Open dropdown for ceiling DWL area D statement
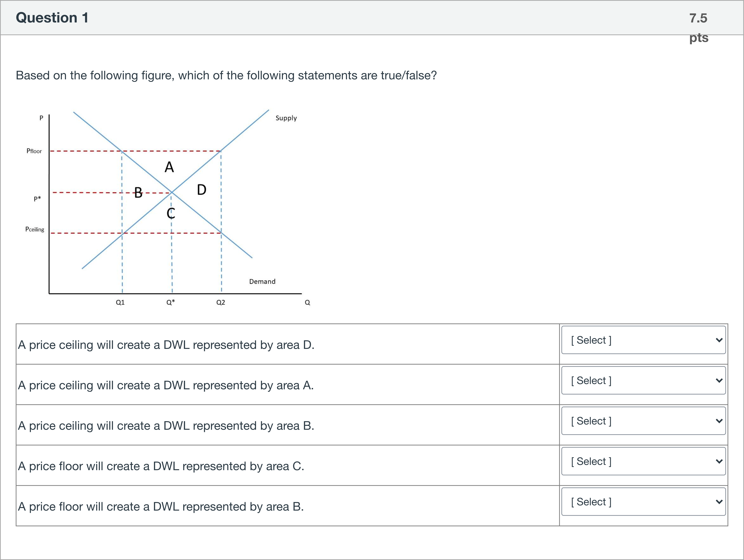 coord(643,340)
